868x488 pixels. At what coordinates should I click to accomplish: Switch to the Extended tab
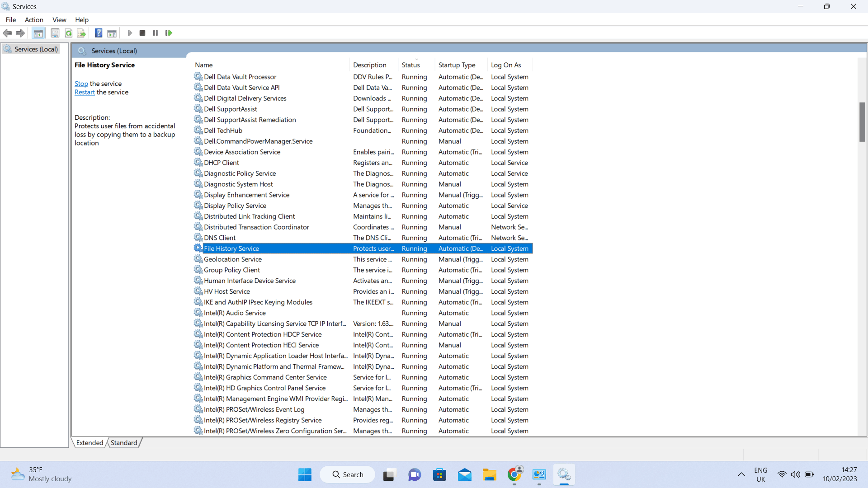tap(90, 442)
